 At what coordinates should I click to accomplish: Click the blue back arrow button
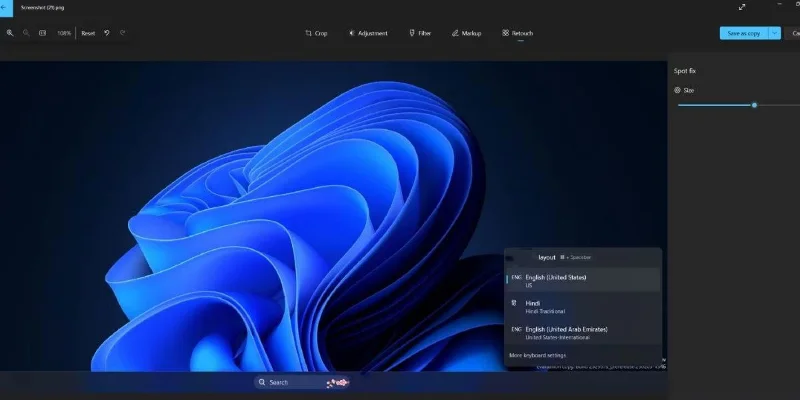click(x=5, y=8)
